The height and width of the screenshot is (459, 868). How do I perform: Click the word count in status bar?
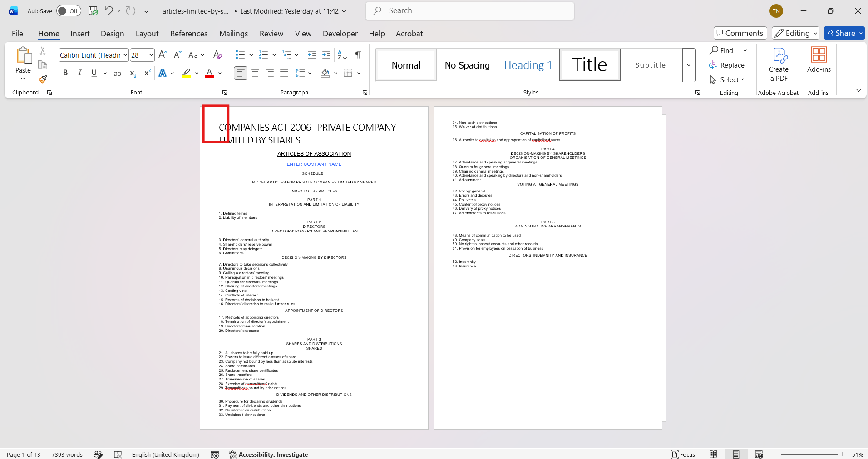[67, 454]
